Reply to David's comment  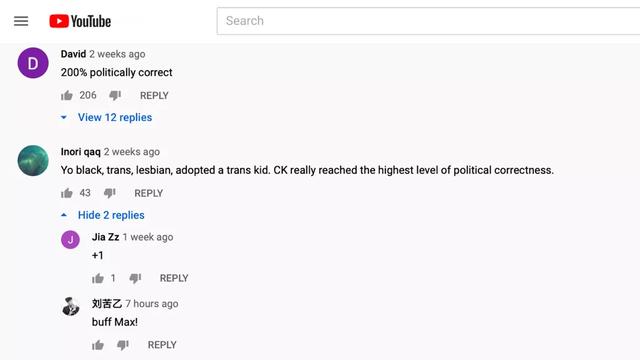point(154,96)
